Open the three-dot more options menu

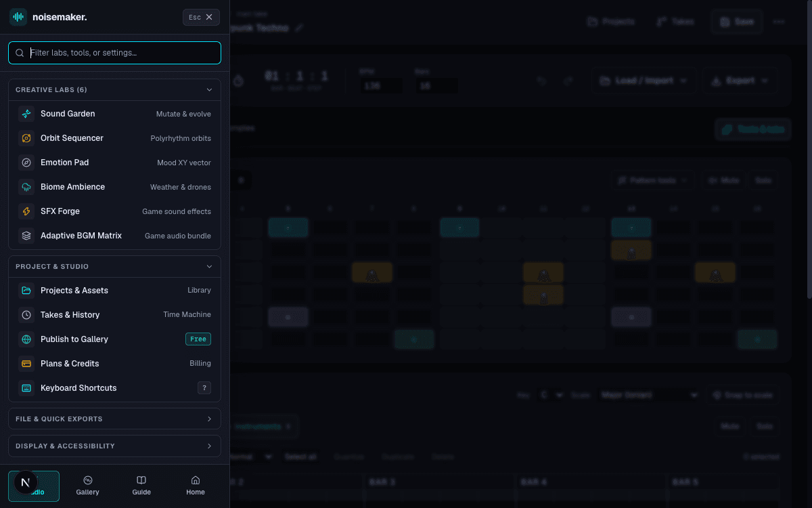coord(779,22)
